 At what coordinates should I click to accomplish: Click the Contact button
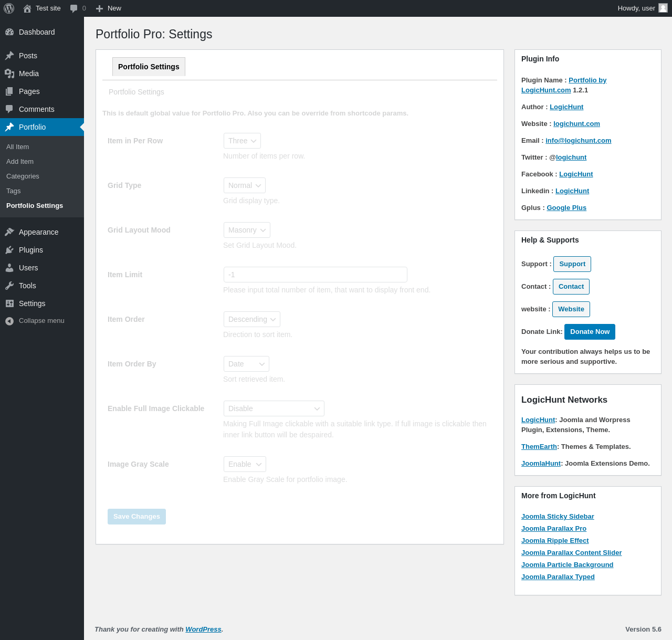click(x=571, y=287)
